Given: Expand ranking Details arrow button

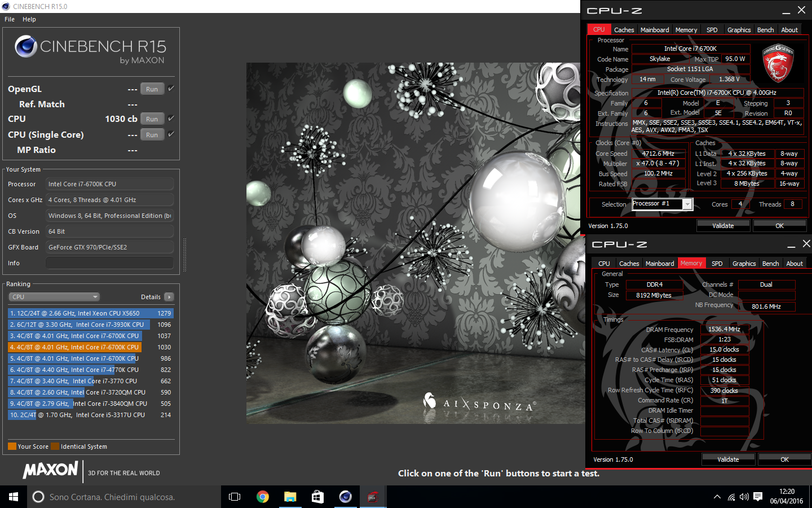Looking at the screenshot, I should (169, 297).
